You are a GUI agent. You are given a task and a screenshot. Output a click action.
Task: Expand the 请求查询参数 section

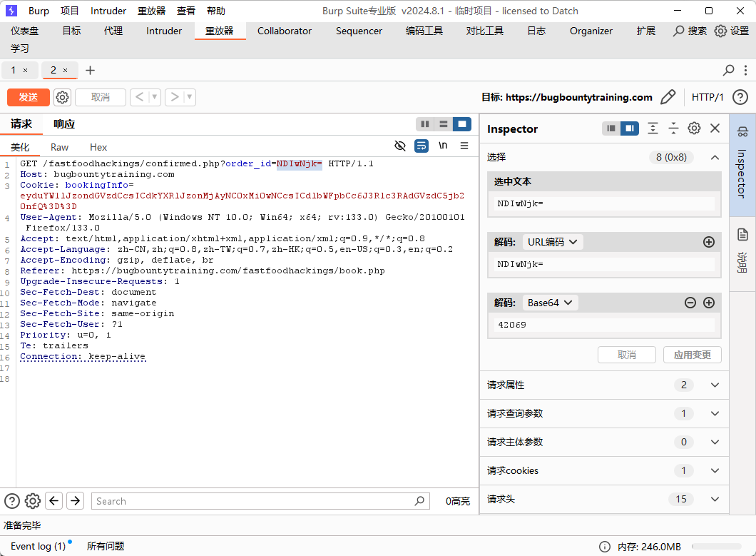click(x=715, y=414)
